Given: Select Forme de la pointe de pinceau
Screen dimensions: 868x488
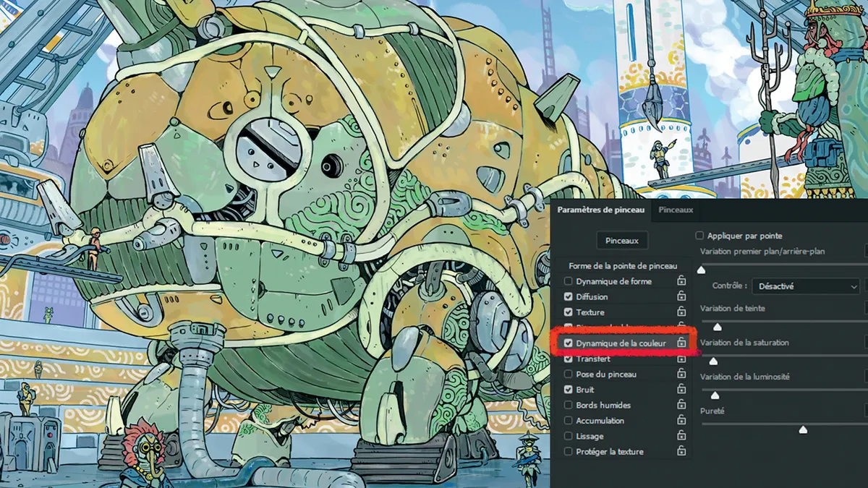Looking at the screenshot, I should click(623, 266).
